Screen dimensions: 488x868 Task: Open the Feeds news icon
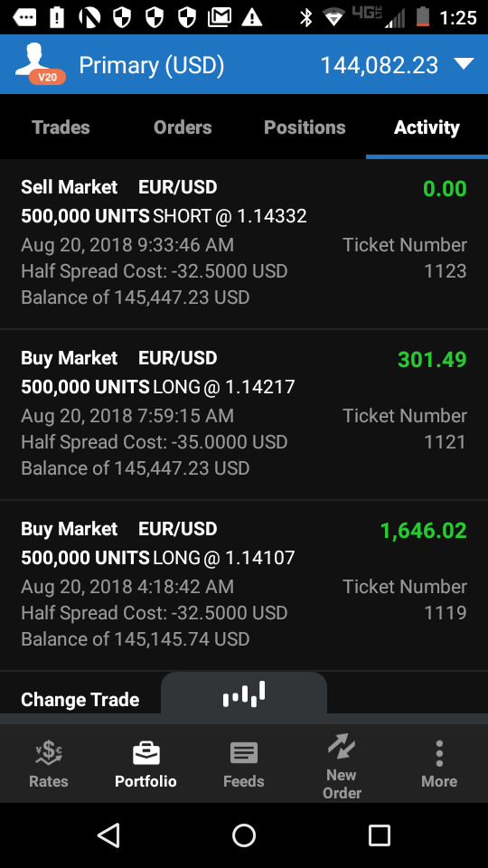(x=243, y=753)
